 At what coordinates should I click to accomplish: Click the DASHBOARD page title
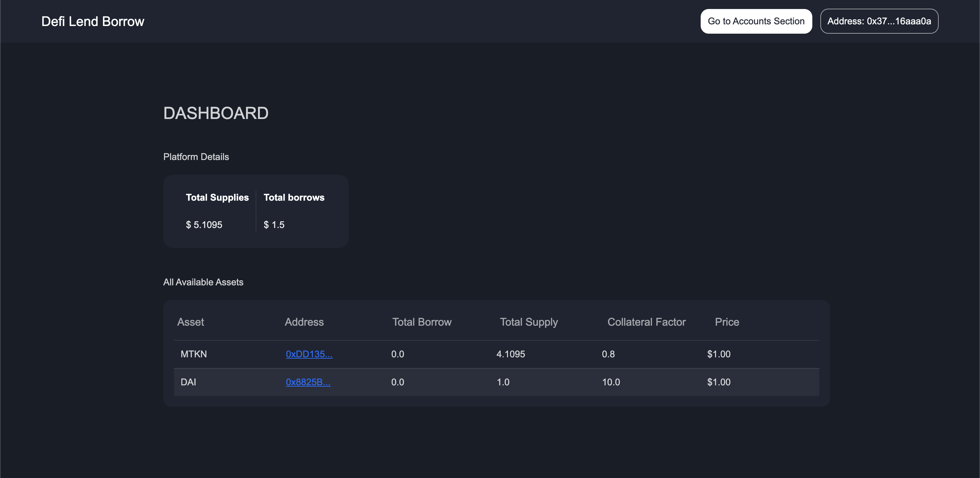[216, 113]
